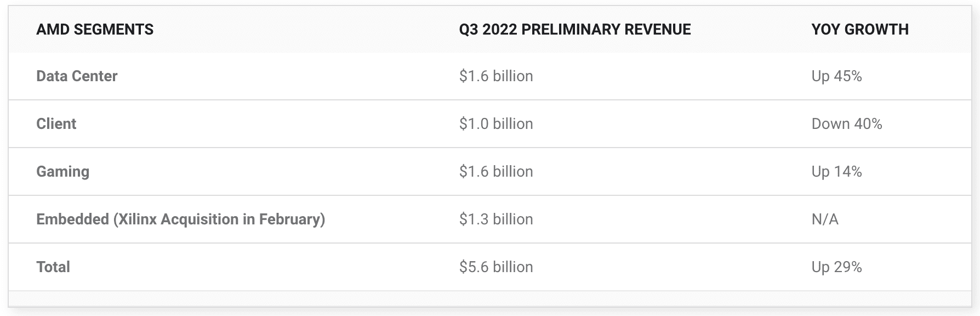Screen dimensions: 980x316
Task: Click the word Embedded in segments column
Action: pyautogui.click(x=72, y=219)
